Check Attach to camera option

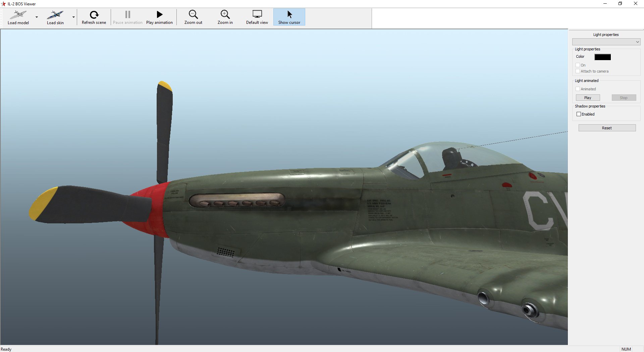[578, 71]
